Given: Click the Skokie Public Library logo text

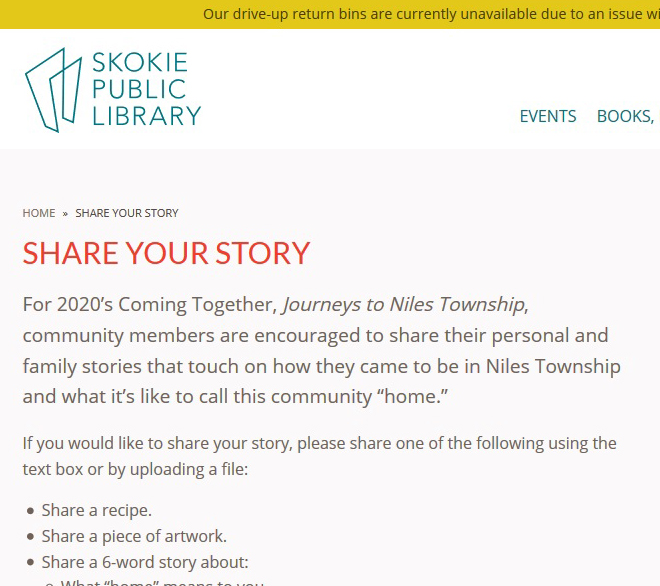Looking at the screenshot, I should coord(146,90).
